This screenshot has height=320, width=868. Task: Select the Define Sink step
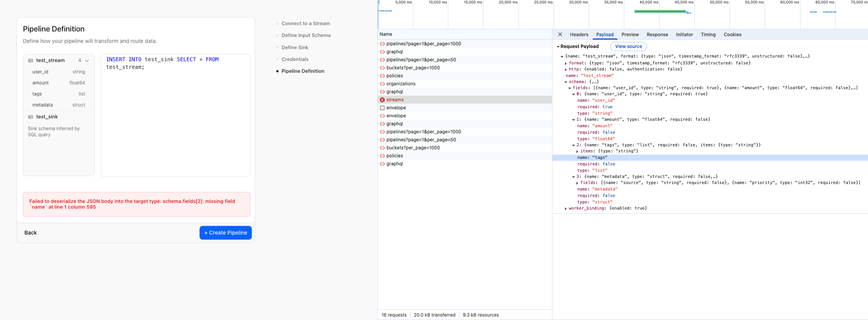click(x=295, y=48)
